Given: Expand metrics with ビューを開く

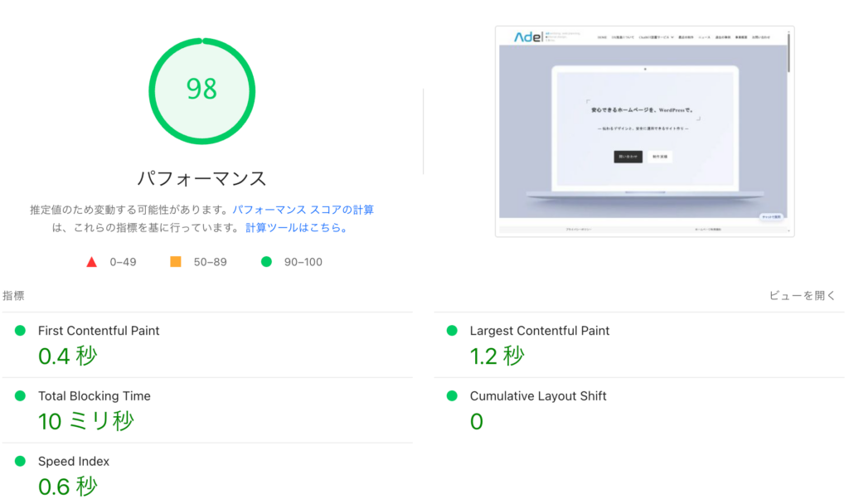Looking at the screenshot, I should 803,294.
